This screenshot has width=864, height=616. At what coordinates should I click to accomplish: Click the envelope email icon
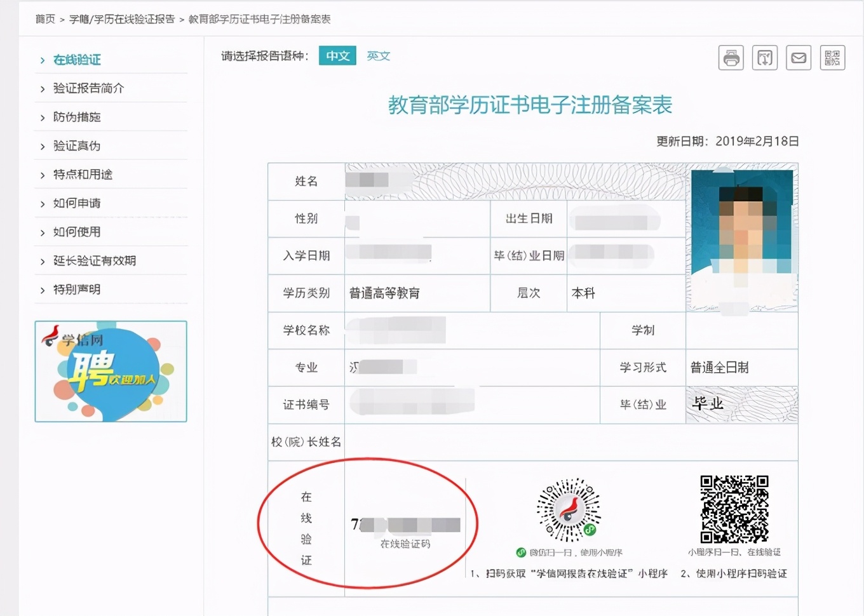[799, 58]
